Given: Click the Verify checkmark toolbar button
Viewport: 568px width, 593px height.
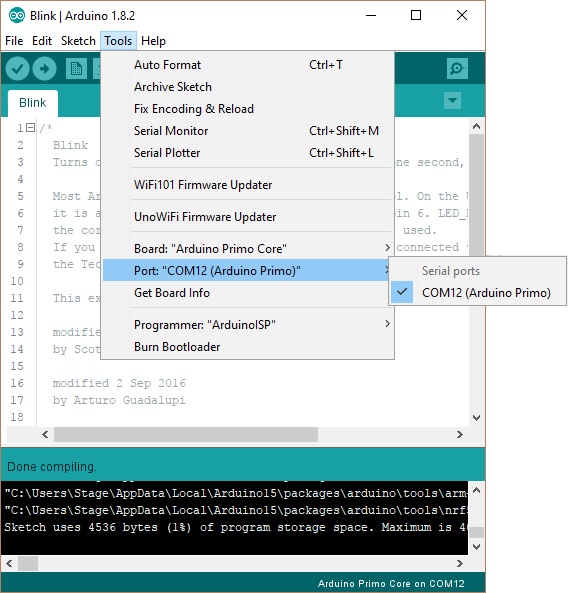Looking at the screenshot, I should click(x=17, y=69).
